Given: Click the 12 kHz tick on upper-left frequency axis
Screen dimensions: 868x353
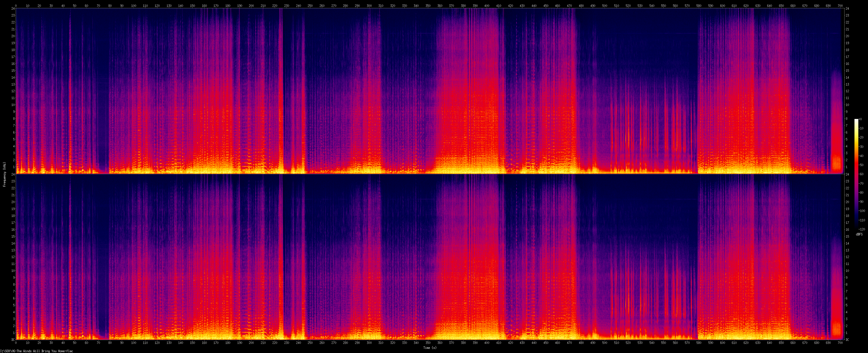Looking at the screenshot, I should click(13, 91).
